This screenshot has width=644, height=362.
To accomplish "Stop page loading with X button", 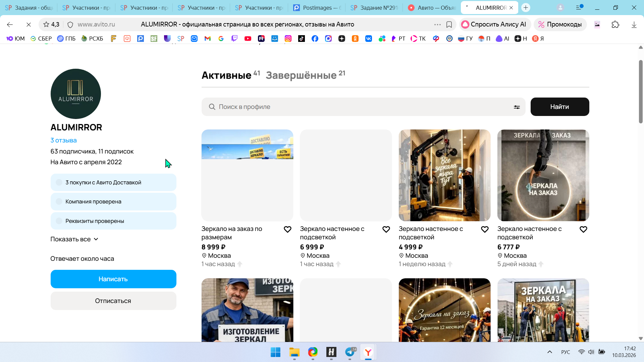I will (x=29, y=24).
